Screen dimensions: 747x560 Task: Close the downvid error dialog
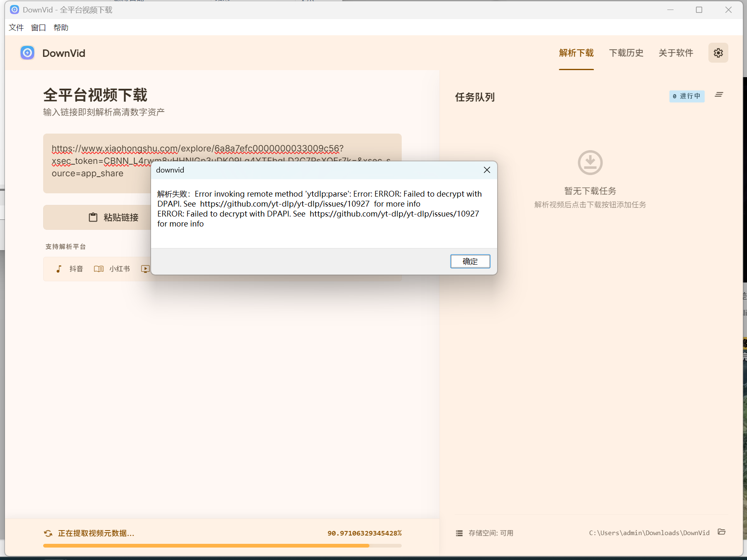click(487, 170)
